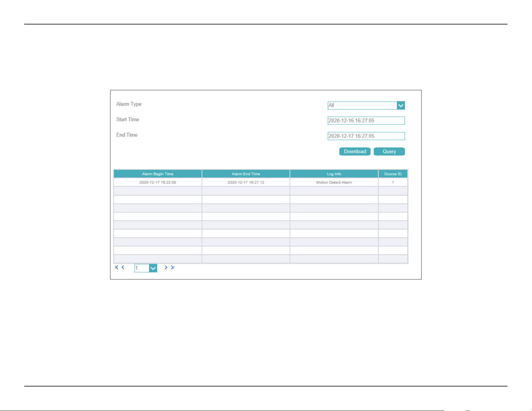Click the Alarm Type label
532x411 pixels.
pos(129,104)
